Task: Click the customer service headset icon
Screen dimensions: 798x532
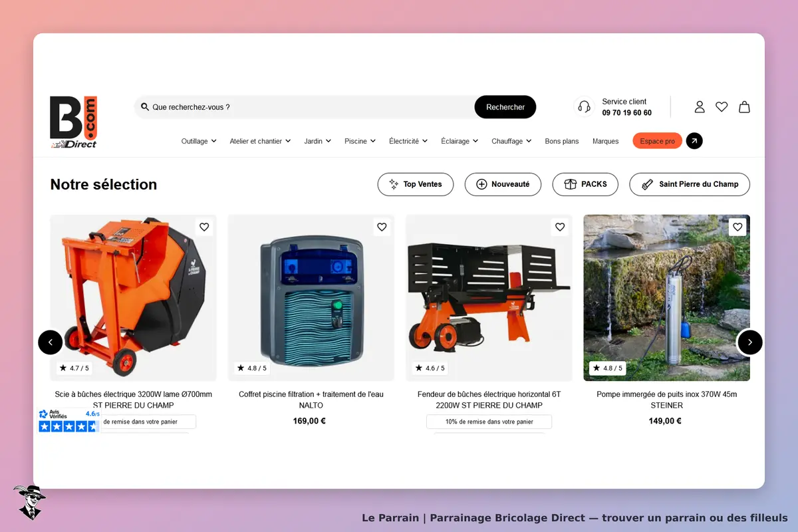Action: 584,106
